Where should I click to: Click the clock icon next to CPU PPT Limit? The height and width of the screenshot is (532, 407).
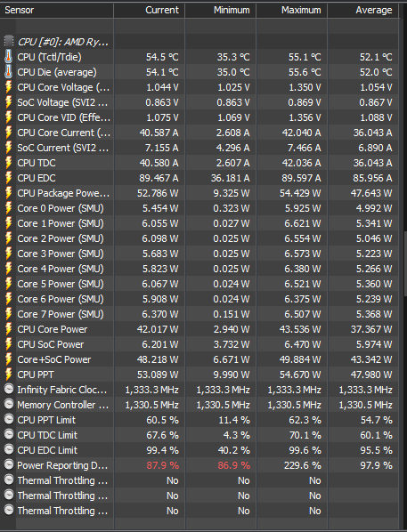(9, 419)
